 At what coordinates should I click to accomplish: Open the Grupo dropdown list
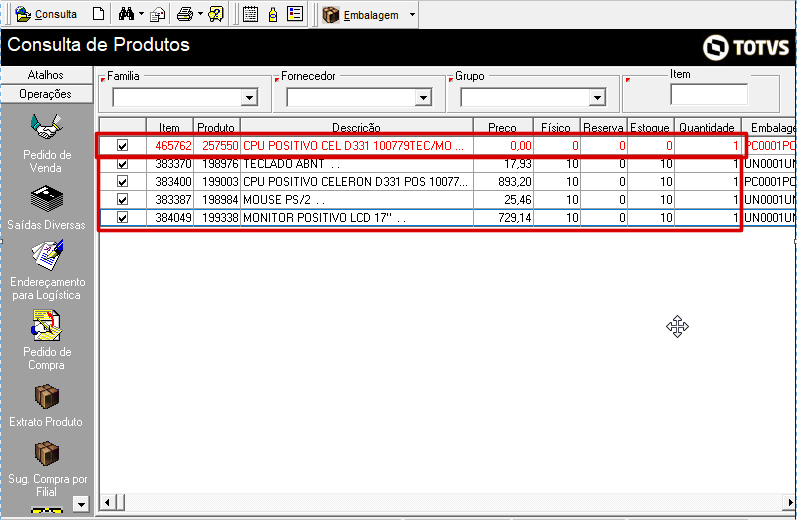597,97
